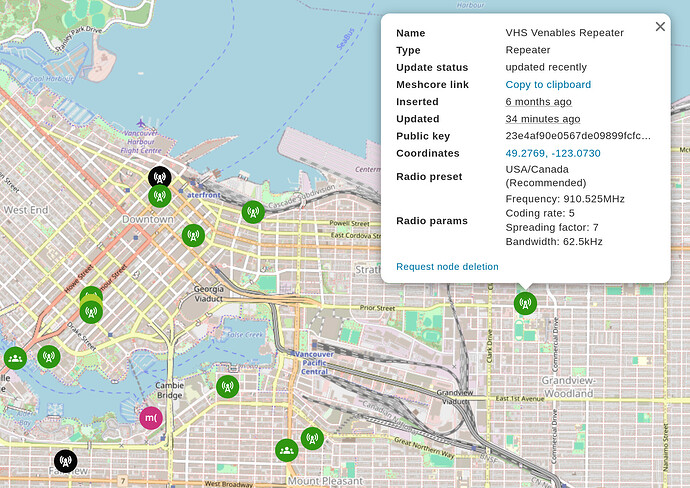The width and height of the screenshot is (690, 488).
Task: Click the black repeater marker near Fairview
Action: click(x=66, y=461)
